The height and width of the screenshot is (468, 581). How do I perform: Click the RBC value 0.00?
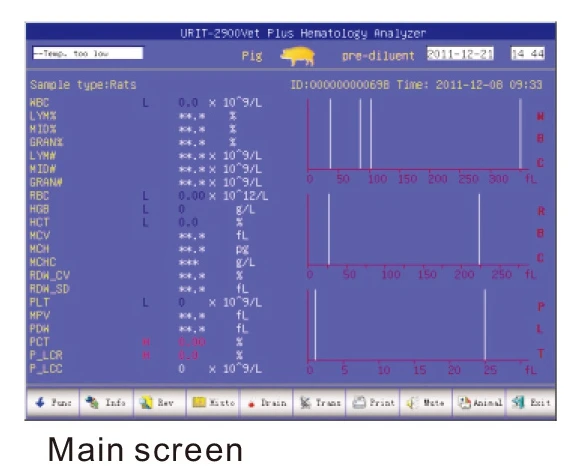[192, 196]
